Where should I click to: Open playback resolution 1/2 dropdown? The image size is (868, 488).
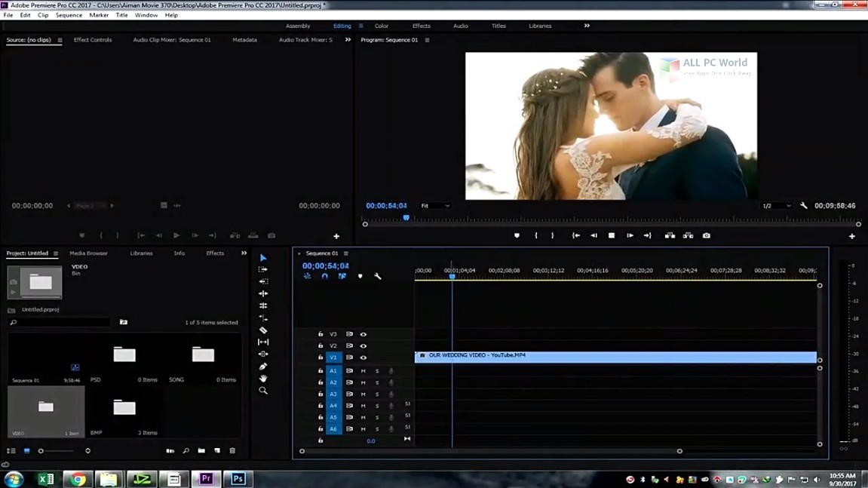pos(776,206)
